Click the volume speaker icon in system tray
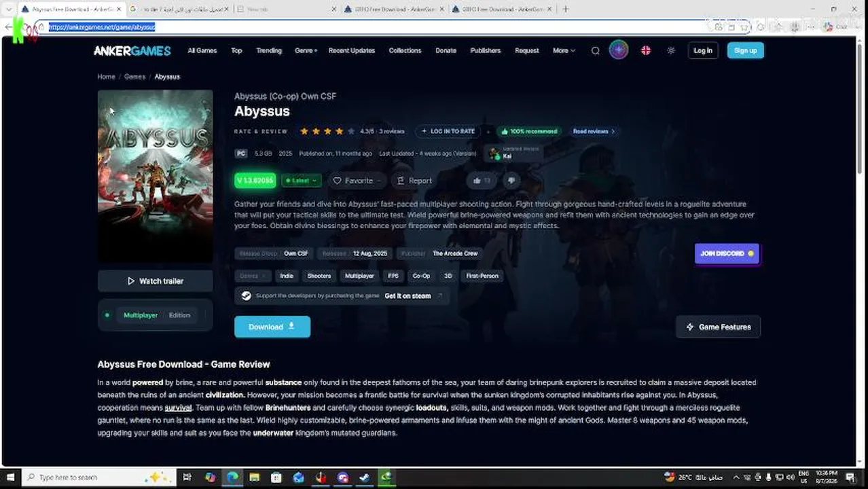868x489 pixels. (x=790, y=477)
